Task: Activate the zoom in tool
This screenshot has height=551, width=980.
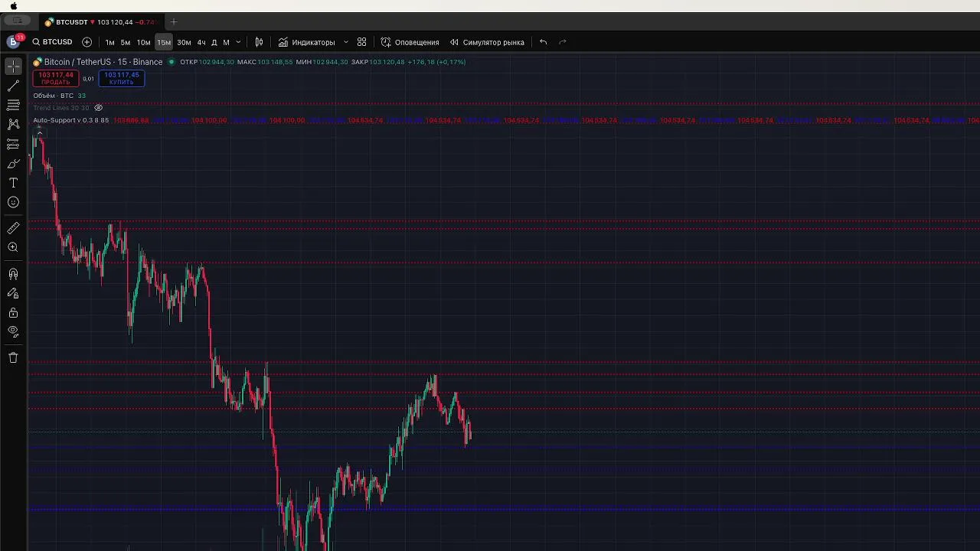Action: 13,248
